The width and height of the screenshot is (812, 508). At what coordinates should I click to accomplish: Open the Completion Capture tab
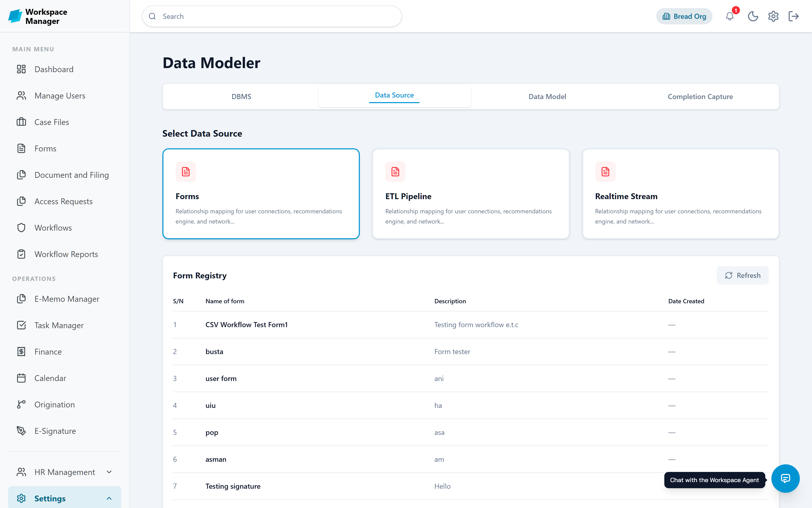(x=700, y=97)
